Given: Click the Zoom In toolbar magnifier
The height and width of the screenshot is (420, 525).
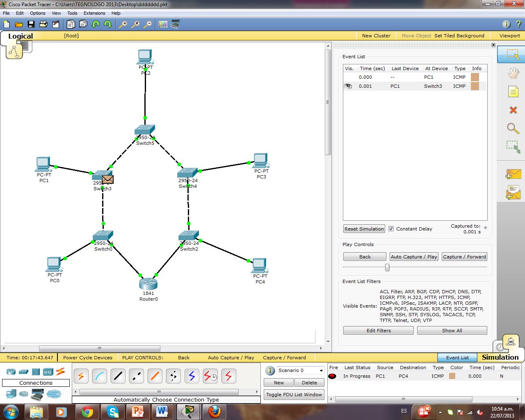Looking at the screenshot, I should (123, 24).
